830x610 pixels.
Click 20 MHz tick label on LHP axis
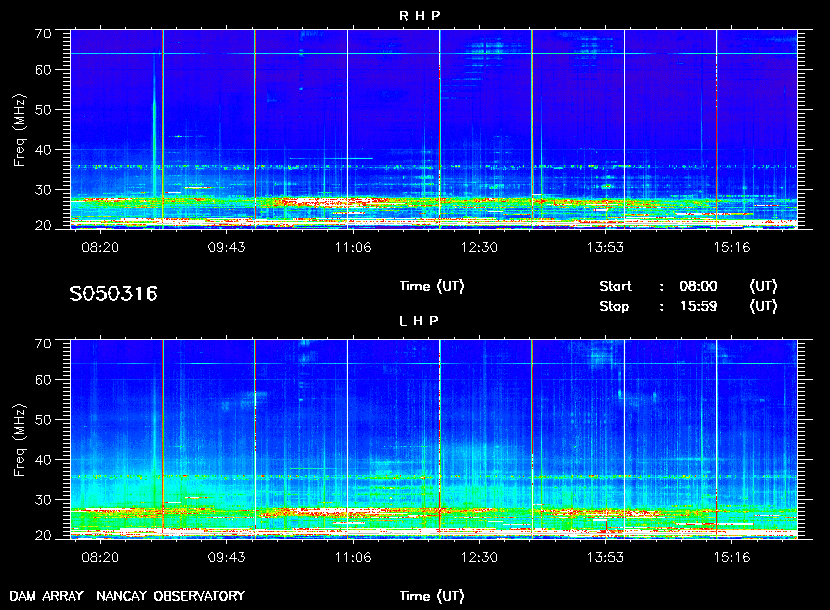(x=43, y=535)
